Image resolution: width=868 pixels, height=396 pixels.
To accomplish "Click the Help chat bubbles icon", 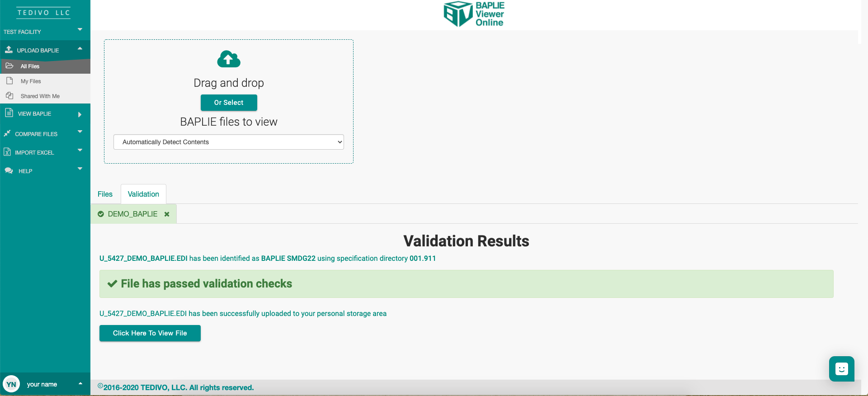I will tap(9, 171).
